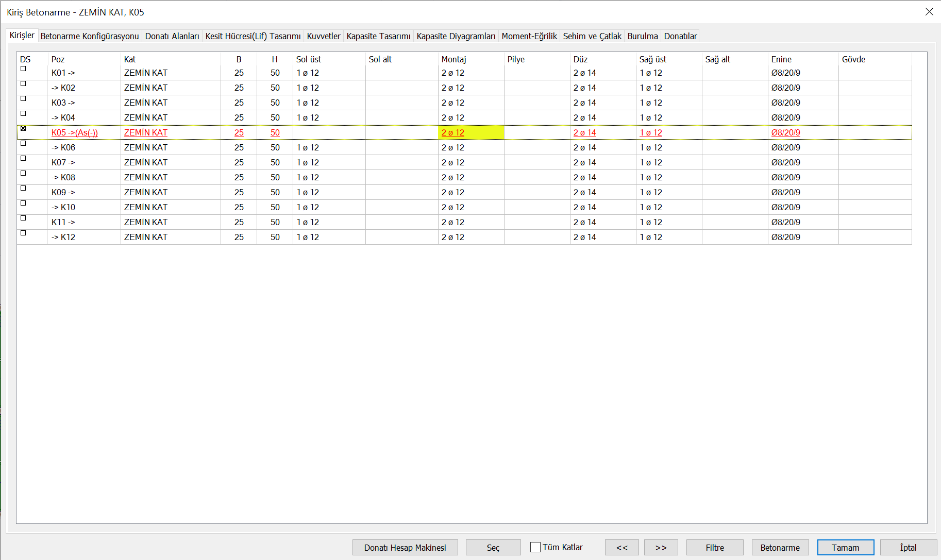Select the yellow highlighted Montaj cell
941x560 pixels.
coord(470,133)
